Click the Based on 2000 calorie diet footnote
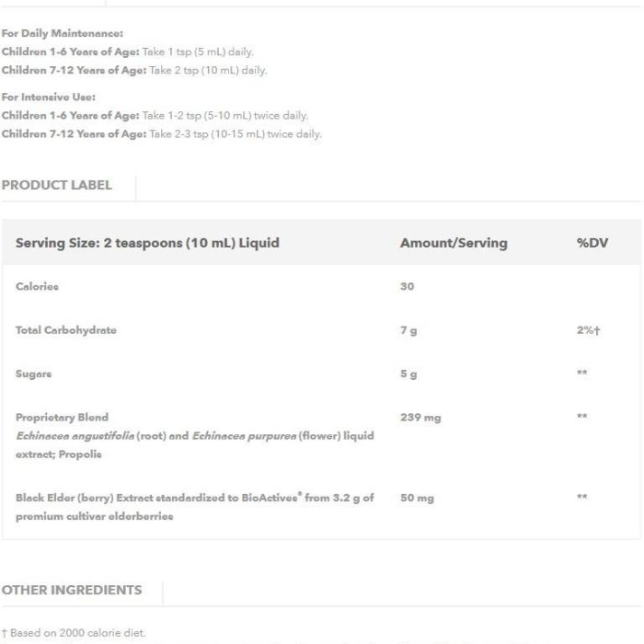This screenshot has height=644, width=644. (74, 633)
